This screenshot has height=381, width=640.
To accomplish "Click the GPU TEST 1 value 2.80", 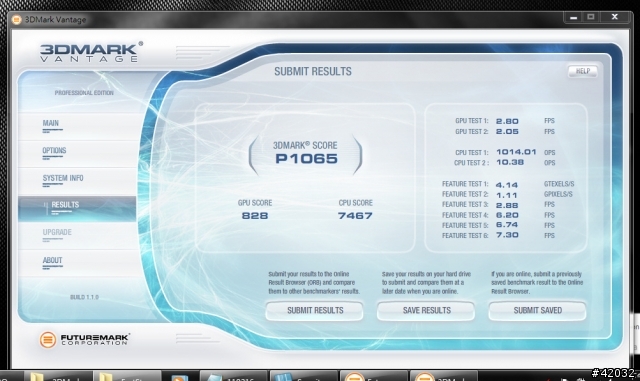I will (x=507, y=121).
